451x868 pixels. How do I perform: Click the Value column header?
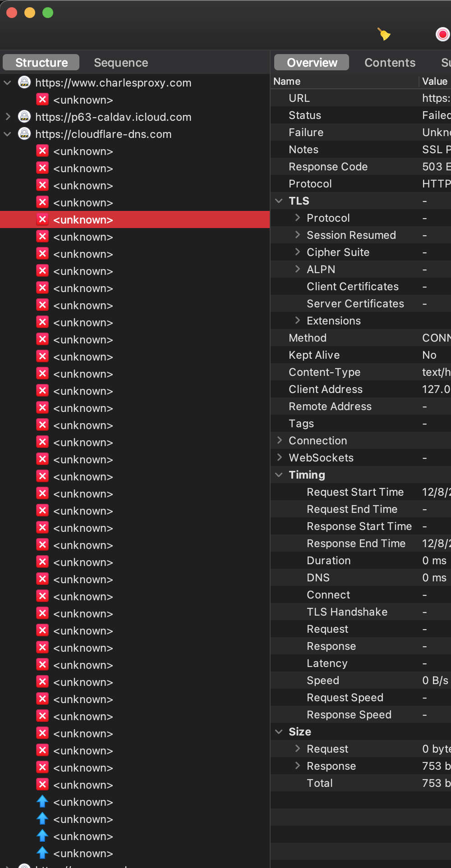pyautogui.click(x=435, y=81)
